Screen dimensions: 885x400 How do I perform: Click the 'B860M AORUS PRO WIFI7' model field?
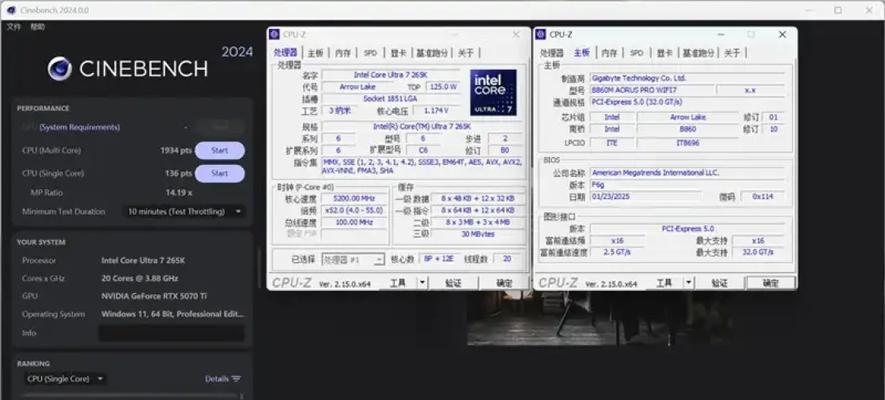pos(651,90)
